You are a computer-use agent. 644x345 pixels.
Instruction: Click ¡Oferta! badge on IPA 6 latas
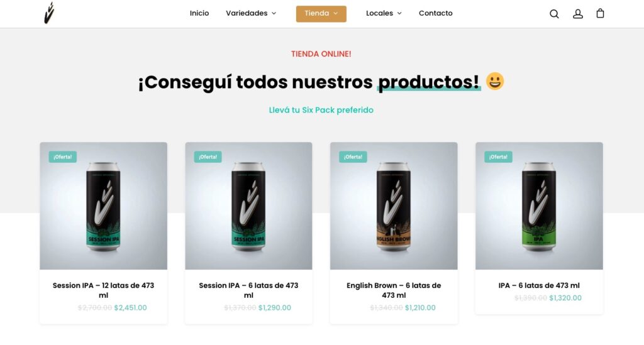coord(498,156)
